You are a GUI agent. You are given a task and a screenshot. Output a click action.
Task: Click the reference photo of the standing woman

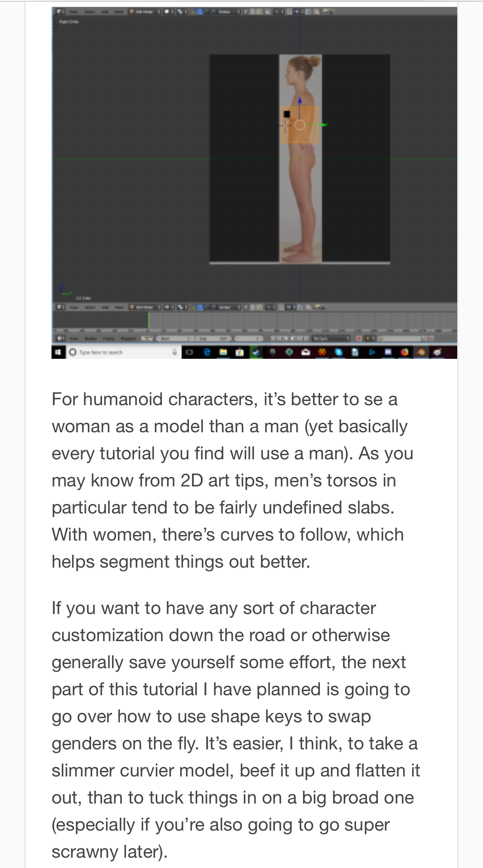click(301, 158)
